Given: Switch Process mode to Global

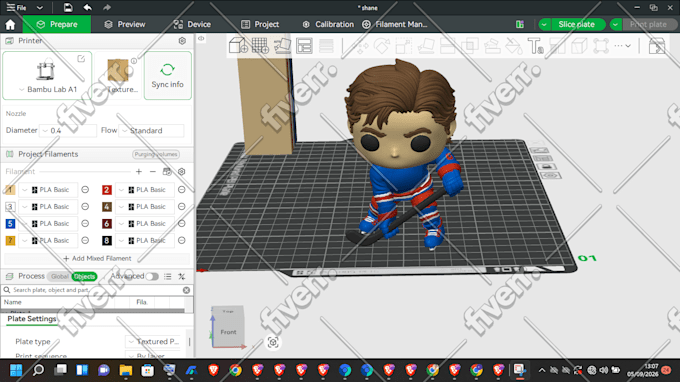Looking at the screenshot, I should click(59, 276).
